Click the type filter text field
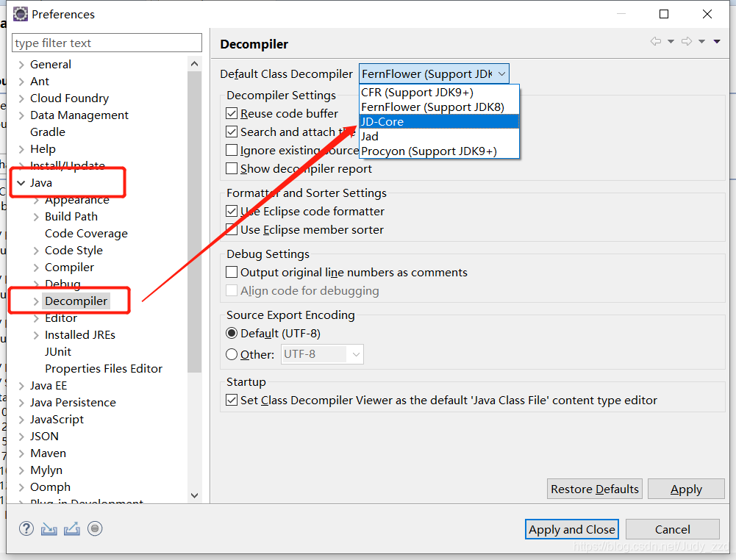This screenshot has height=560, width=736. pyautogui.click(x=107, y=43)
